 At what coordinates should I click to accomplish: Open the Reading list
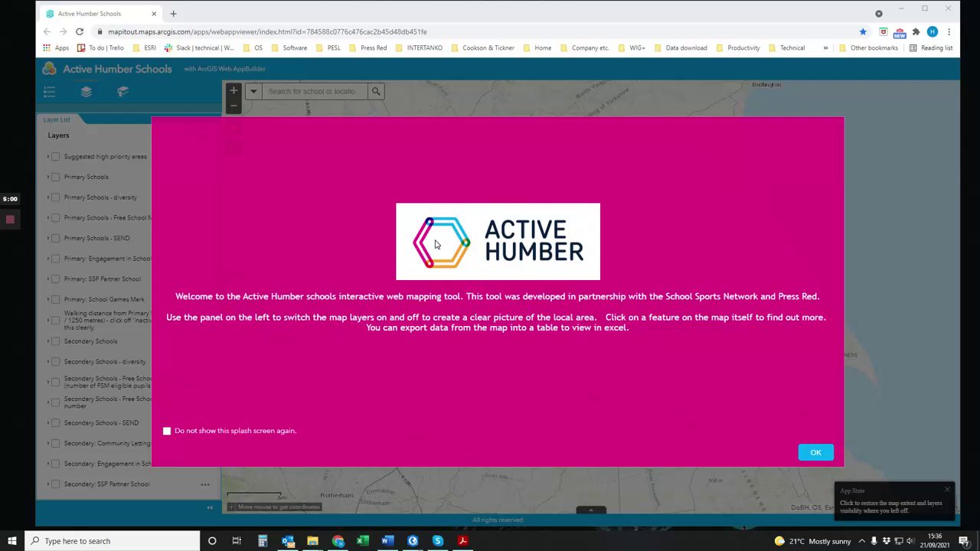pyautogui.click(x=930, y=47)
